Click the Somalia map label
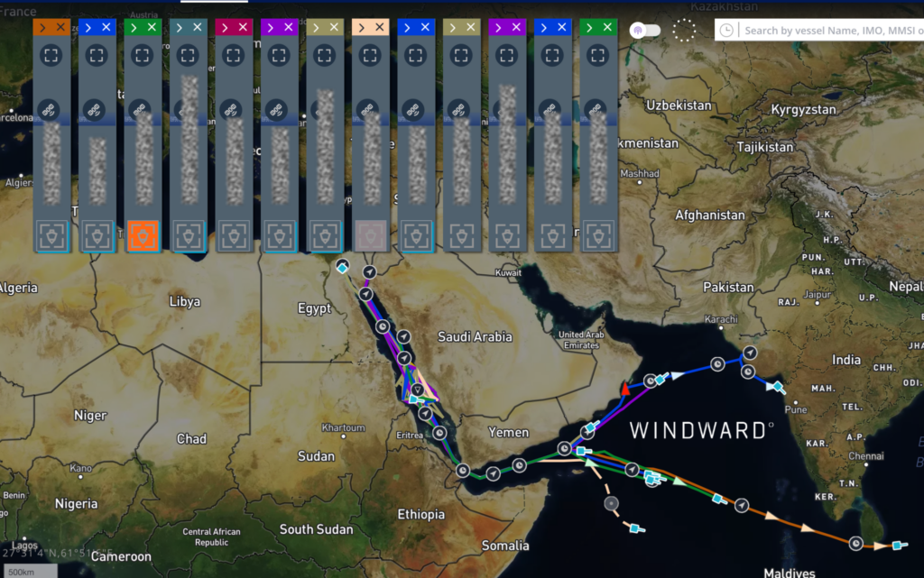The height and width of the screenshot is (578, 924). 505,546
